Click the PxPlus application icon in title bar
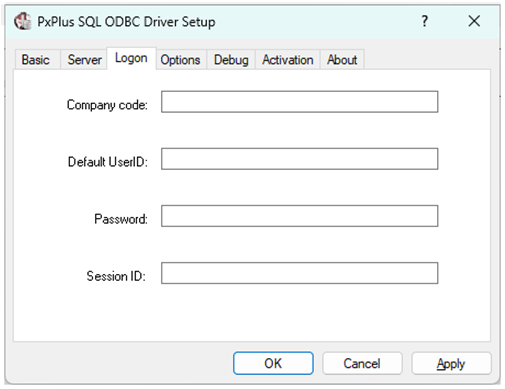Screen dimensions: 505x389 (23, 21)
